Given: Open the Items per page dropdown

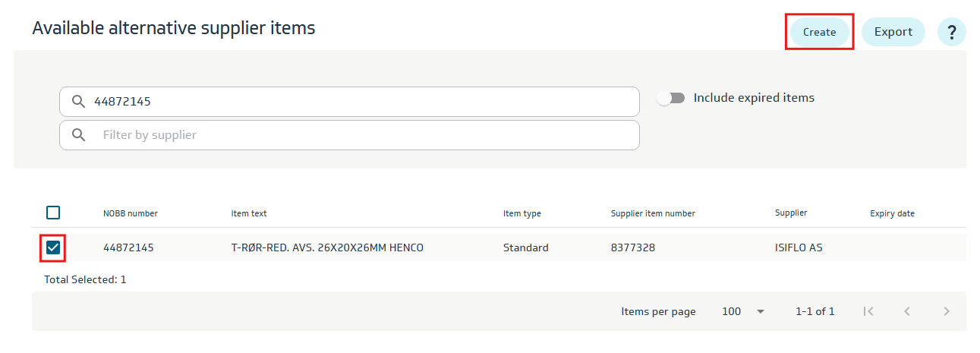Looking at the screenshot, I should click(x=743, y=311).
